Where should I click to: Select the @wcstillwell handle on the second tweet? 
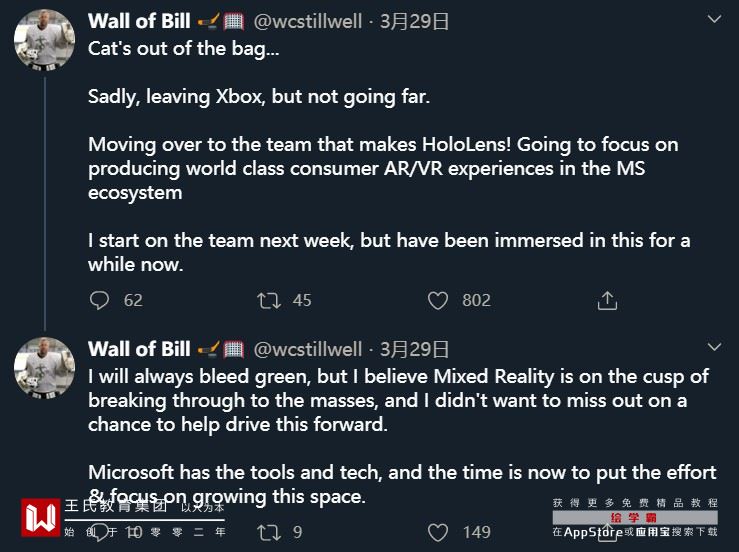point(308,349)
